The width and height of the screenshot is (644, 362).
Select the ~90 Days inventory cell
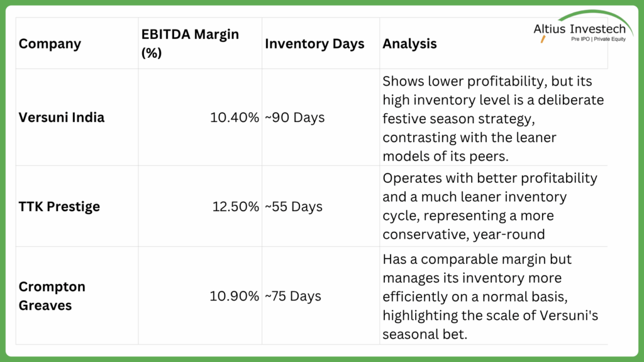tap(295, 118)
